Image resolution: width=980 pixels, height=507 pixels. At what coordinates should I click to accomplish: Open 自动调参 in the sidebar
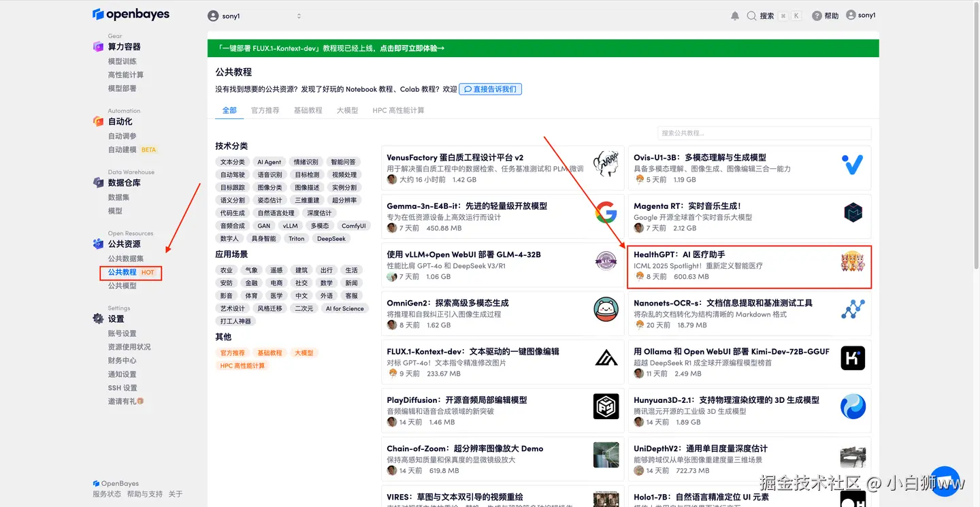coord(122,136)
